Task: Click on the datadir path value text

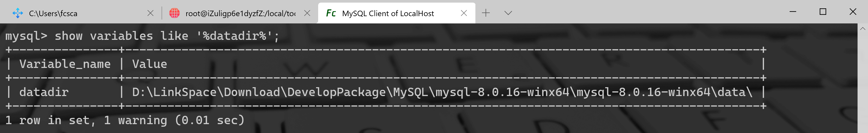Action: point(442,92)
